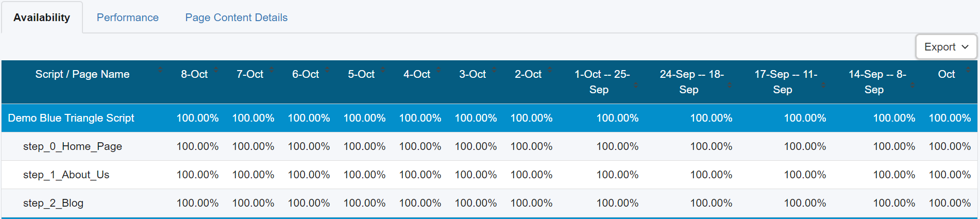Sort by Script / Page Name icon
The image size is (980, 219).
160,70
